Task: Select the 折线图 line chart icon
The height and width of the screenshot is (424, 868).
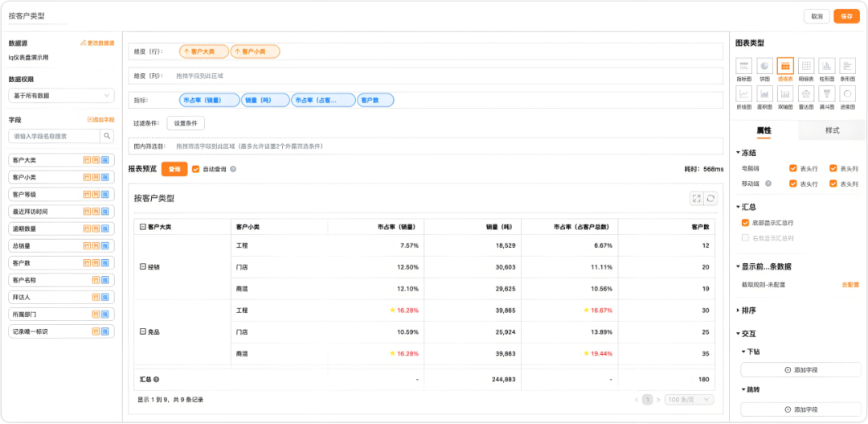Action: pos(744,93)
